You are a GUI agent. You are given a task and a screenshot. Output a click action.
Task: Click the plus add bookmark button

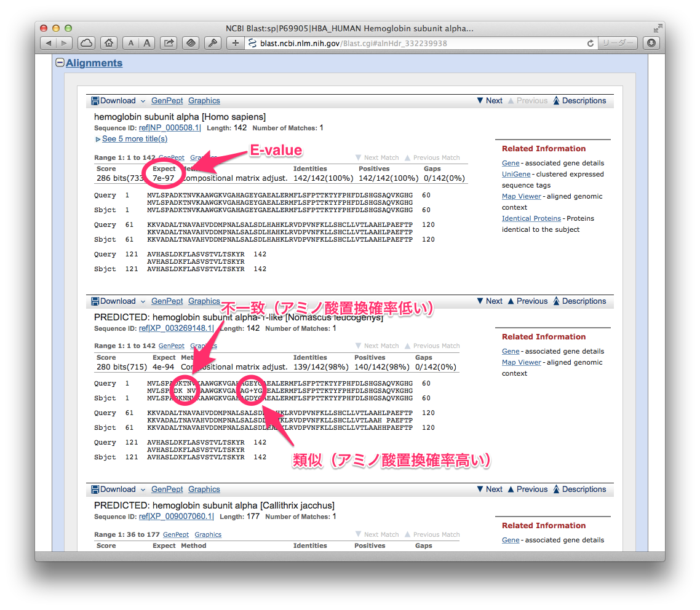click(235, 43)
